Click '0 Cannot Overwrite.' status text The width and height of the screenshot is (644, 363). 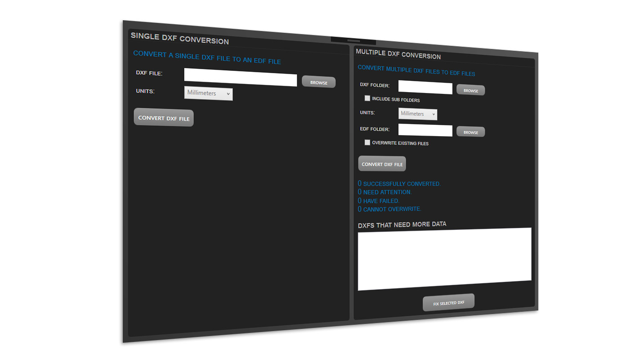[389, 209]
